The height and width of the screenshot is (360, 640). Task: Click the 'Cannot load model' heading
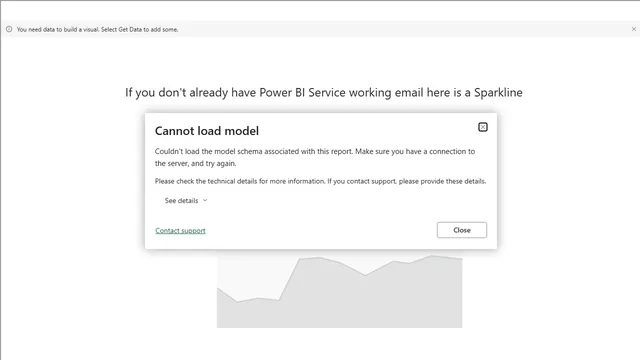click(x=207, y=131)
